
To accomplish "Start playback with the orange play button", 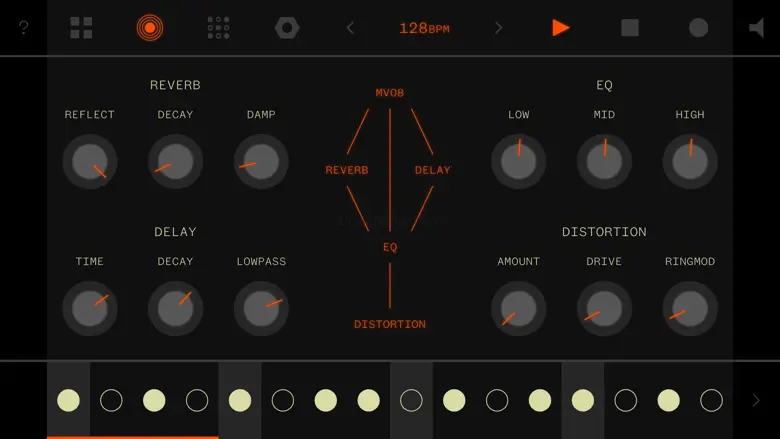I will (561, 28).
